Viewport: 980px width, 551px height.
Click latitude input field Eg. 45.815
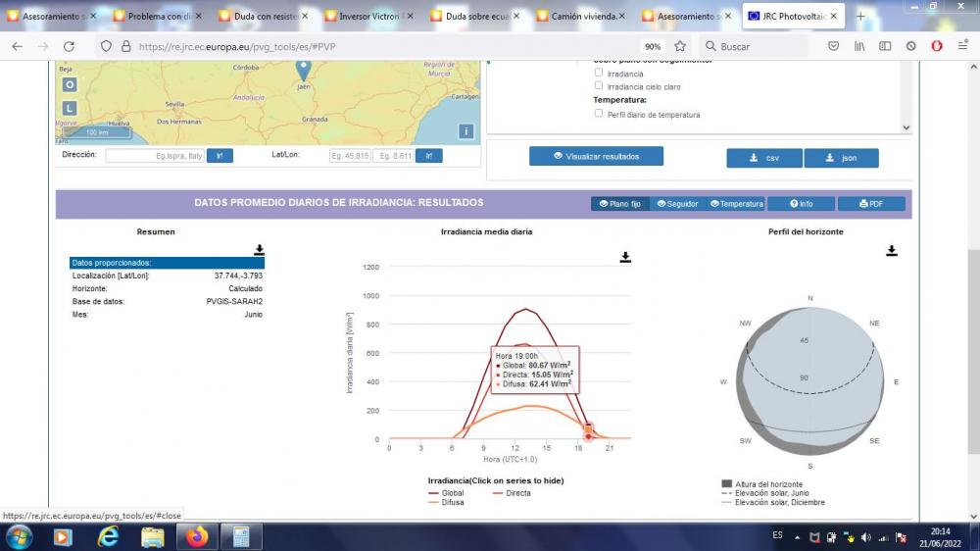tap(350, 156)
